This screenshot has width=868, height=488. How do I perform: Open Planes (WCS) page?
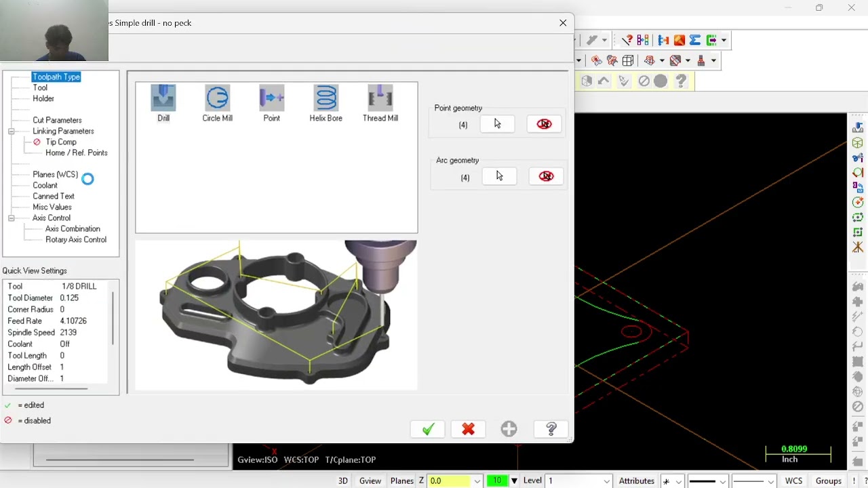55,174
